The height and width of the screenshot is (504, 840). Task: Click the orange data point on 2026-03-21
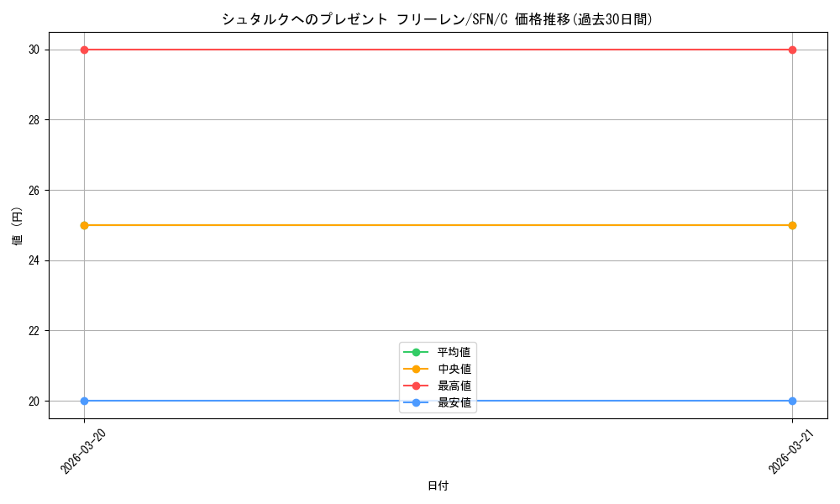click(x=792, y=225)
